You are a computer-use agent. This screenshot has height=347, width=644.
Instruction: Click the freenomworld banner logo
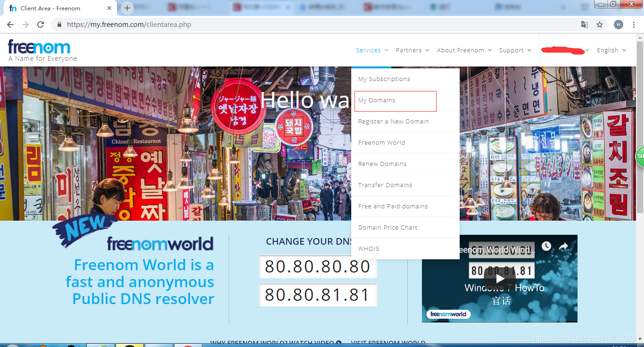point(160,244)
